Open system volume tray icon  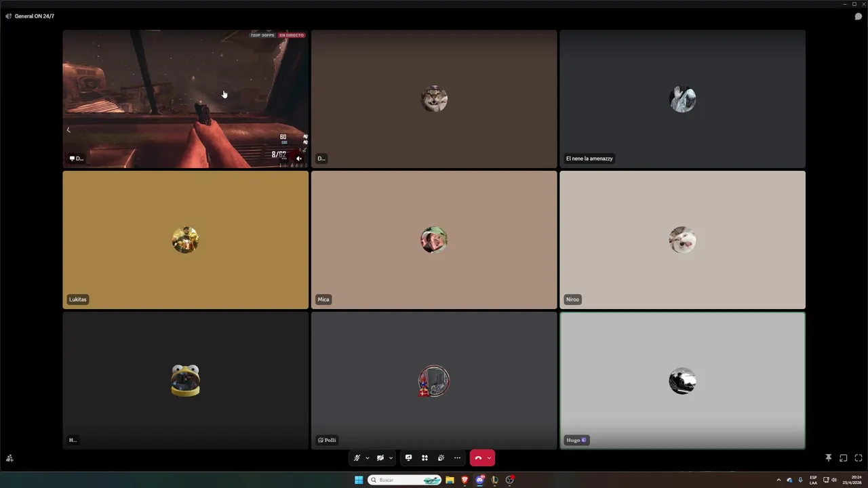coord(834,480)
